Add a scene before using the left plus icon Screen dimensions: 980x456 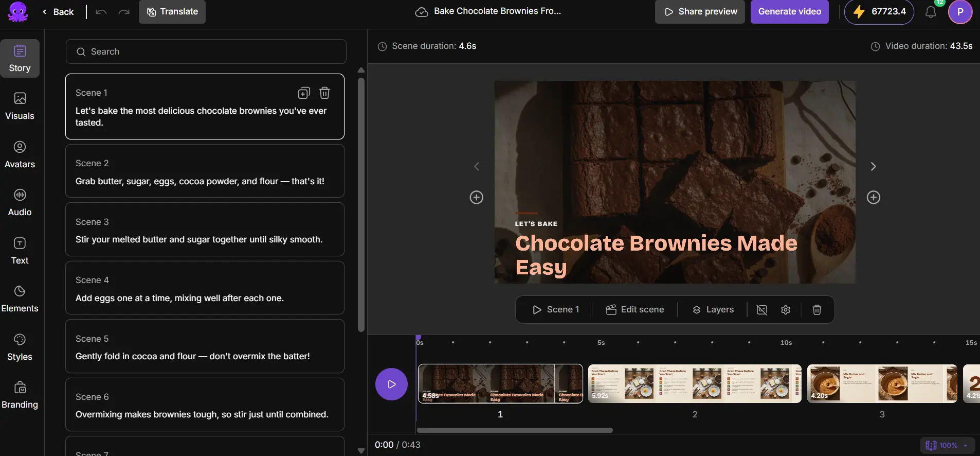click(477, 197)
